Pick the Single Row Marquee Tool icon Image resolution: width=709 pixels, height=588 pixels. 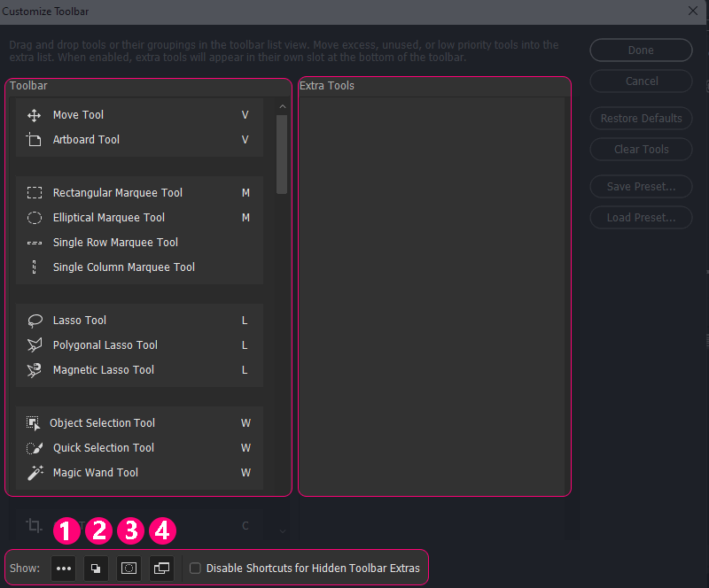pos(35,243)
